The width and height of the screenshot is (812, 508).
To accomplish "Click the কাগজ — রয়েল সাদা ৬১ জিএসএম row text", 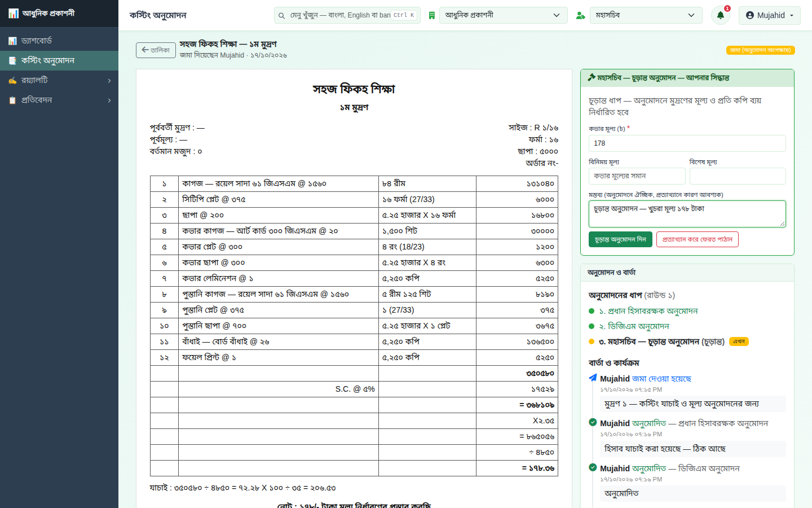I will click(x=254, y=183).
